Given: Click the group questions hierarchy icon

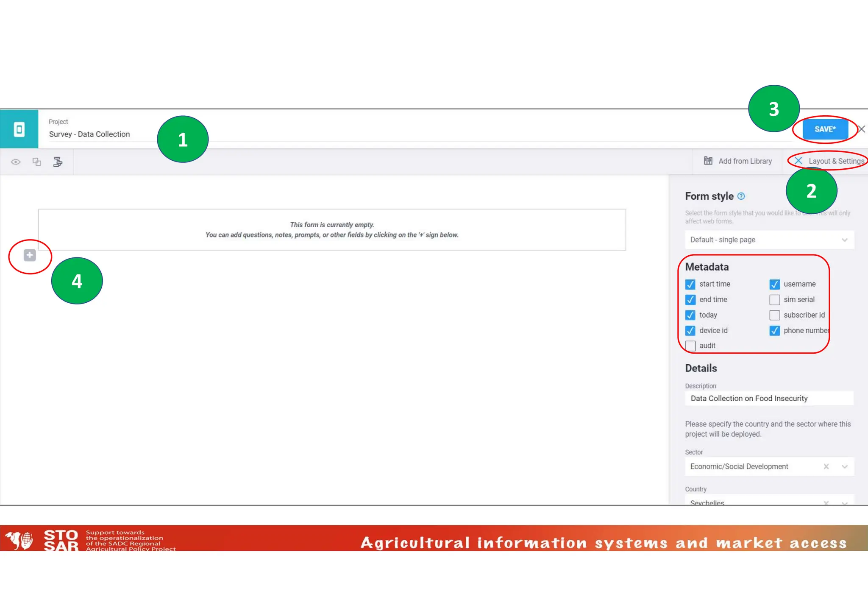Looking at the screenshot, I should click(58, 162).
